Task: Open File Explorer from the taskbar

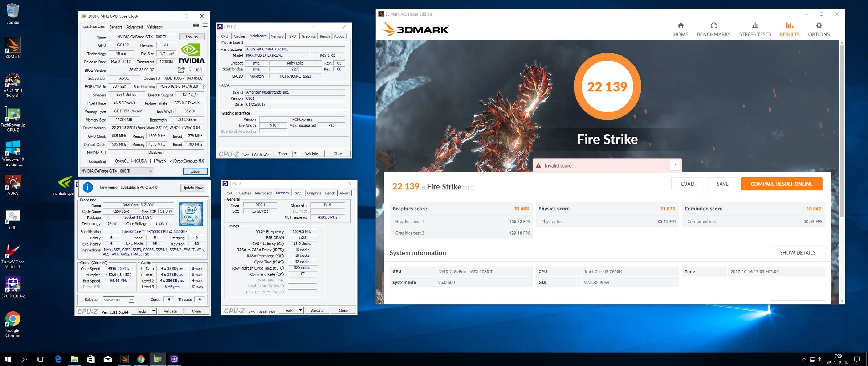Action: point(74,359)
